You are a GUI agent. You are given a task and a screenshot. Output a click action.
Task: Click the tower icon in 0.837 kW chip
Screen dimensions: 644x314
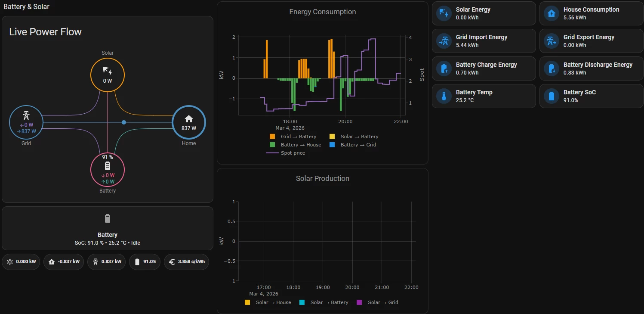click(x=96, y=261)
